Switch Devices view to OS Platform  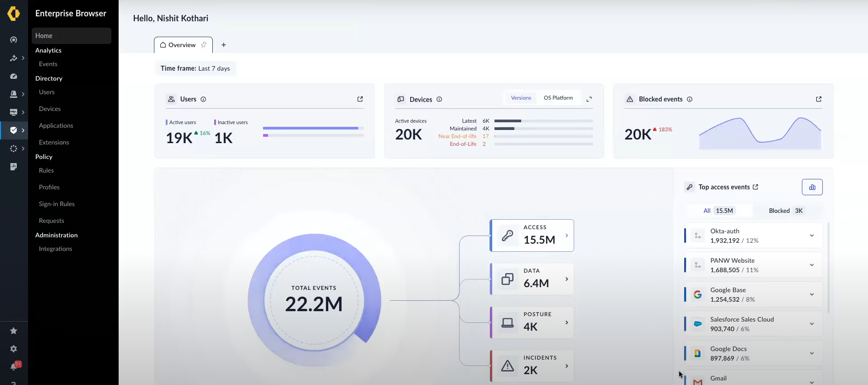(558, 98)
